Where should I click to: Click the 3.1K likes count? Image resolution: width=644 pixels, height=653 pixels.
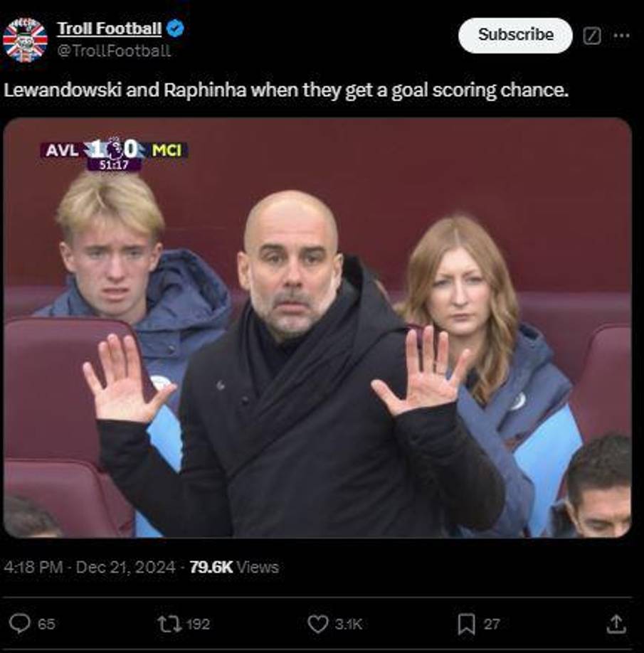(x=348, y=624)
